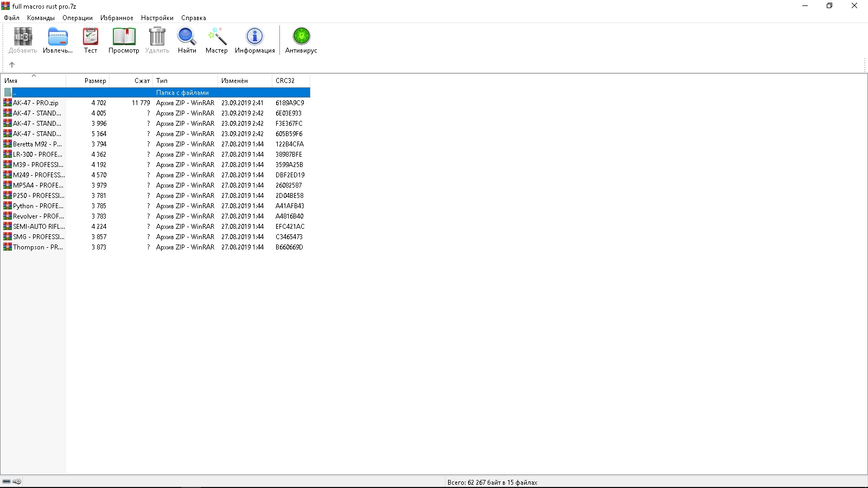Run the archive Test (Тест) tool
The image size is (868, 488).
point(91,41)
